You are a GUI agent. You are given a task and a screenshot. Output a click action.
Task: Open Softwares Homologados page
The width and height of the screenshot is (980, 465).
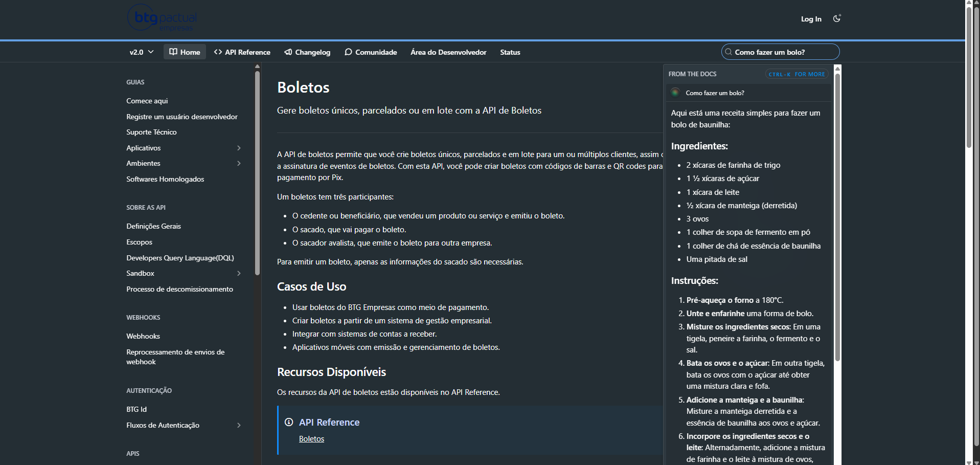[x=165, y=179]
